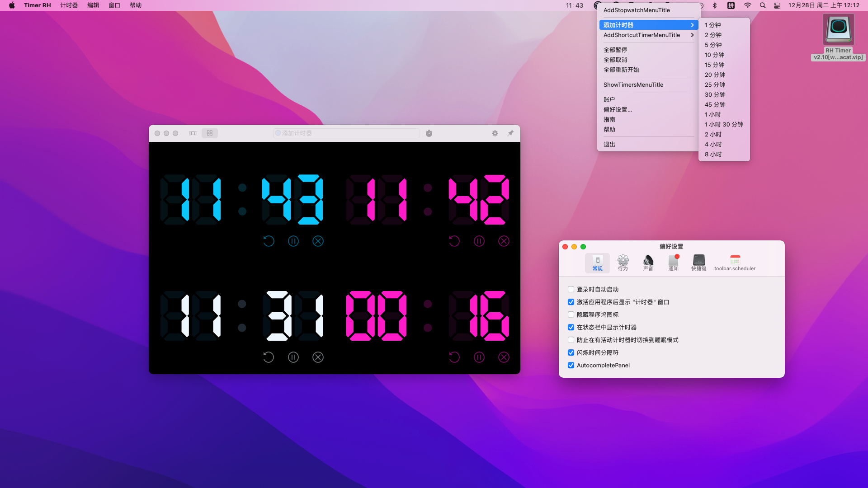Restart the pink 11:42 timer
The image size is (868, 488).
(454, 241)
